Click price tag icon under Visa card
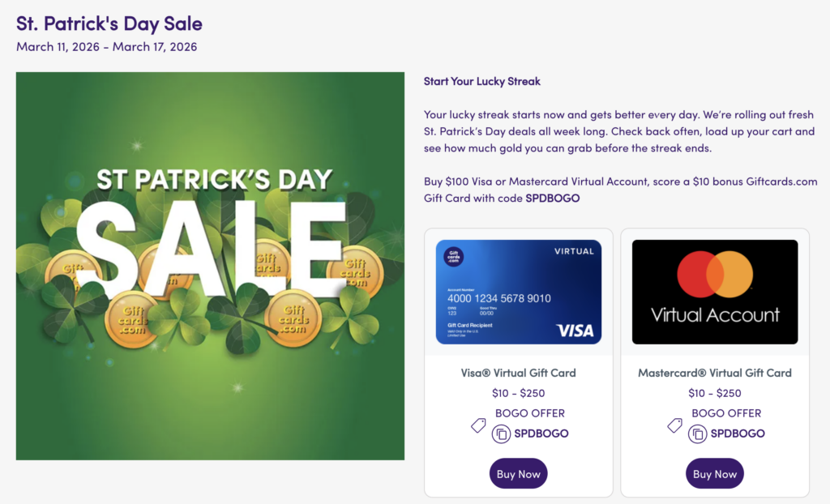 tap(479, 425)
